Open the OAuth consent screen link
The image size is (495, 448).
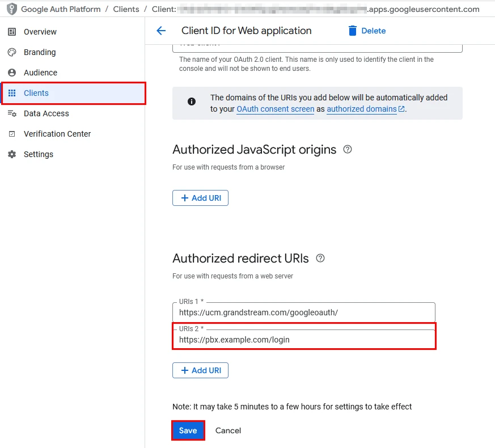tap(275, 109)
